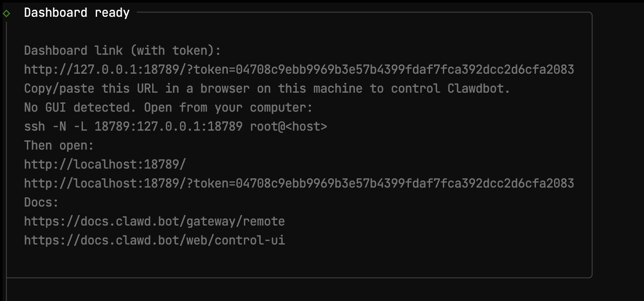
Task: Click the "-N" flag in the ssh command
Action: point(59,127)
